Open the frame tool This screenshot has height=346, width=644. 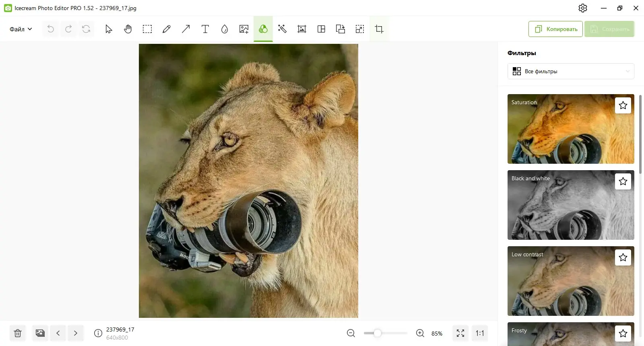tap(302, 29)
